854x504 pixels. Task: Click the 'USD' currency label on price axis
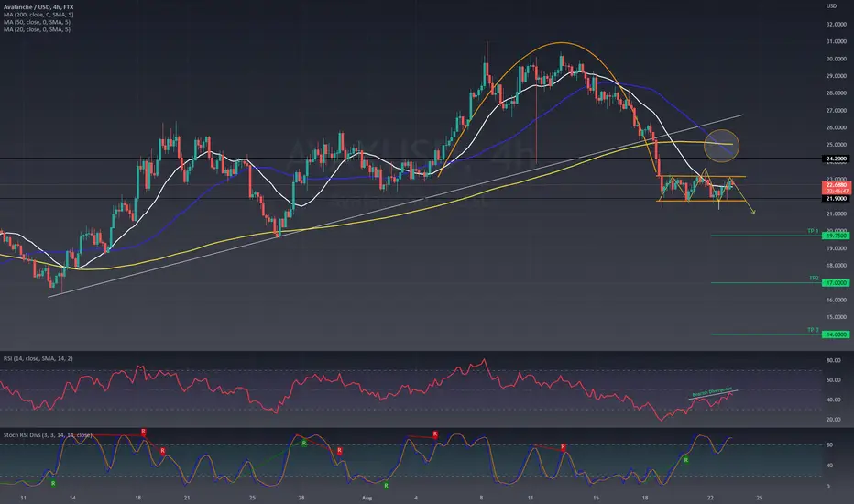pyautogui.click(x=831, y=6)
